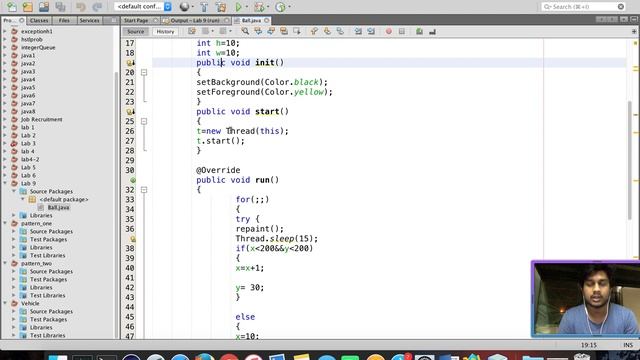Click the Build Project hammer icon

coord(204,7)
